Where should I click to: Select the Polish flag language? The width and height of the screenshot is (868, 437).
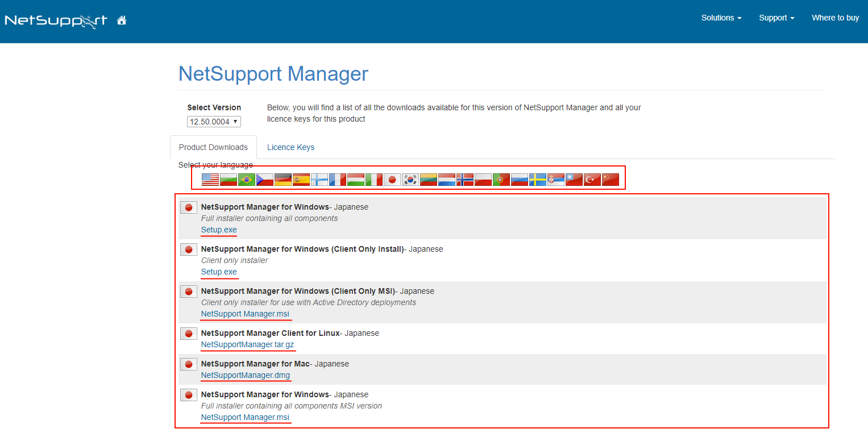[483, 180]
